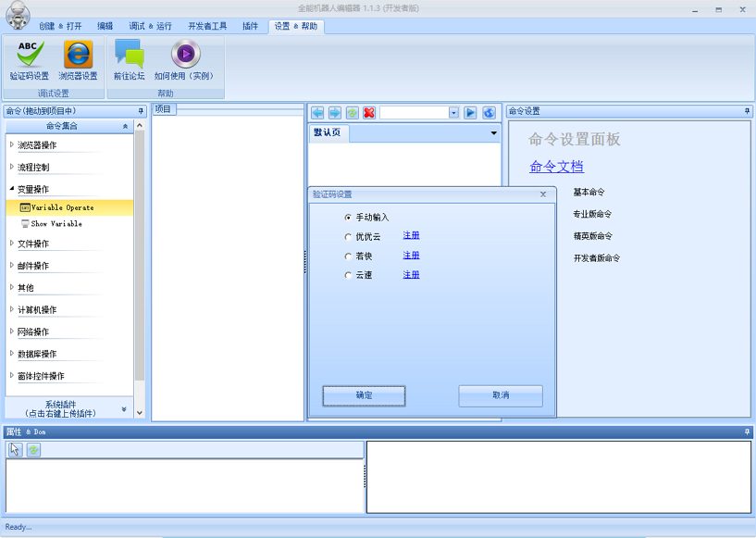Switch to the 默认页 browser tab
Image resolution: width=756 pixels, height=538 pixels.
pyautogui.click(x=328, y=132)
